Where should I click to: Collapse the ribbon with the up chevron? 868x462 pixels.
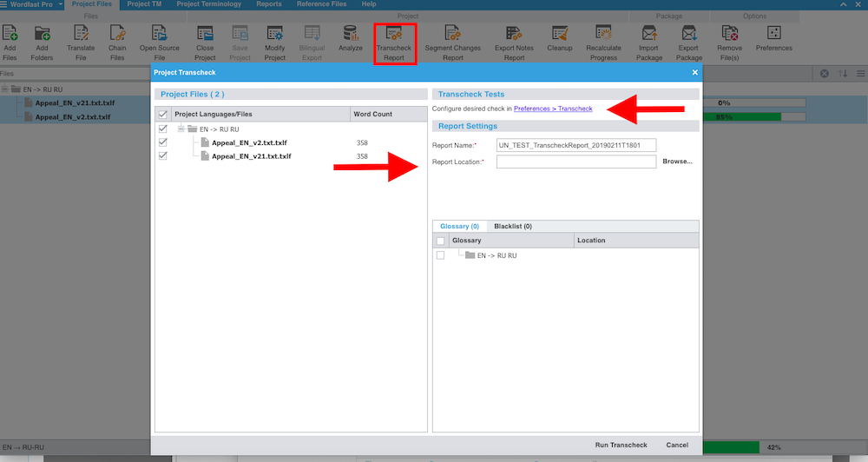[843, 4]
